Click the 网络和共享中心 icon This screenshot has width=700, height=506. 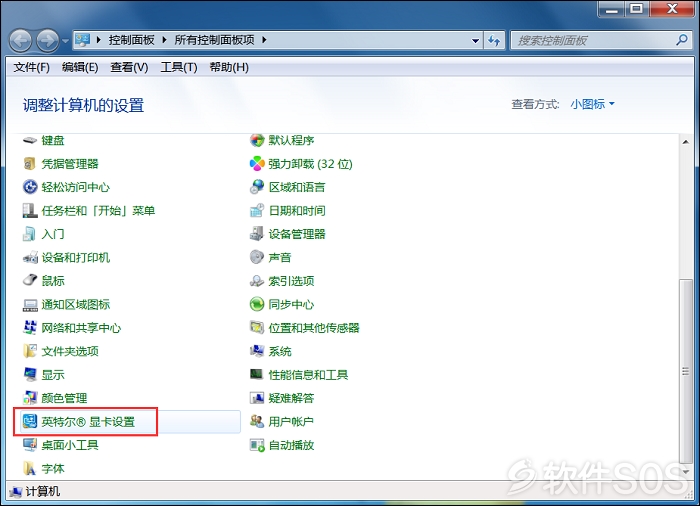30,328
